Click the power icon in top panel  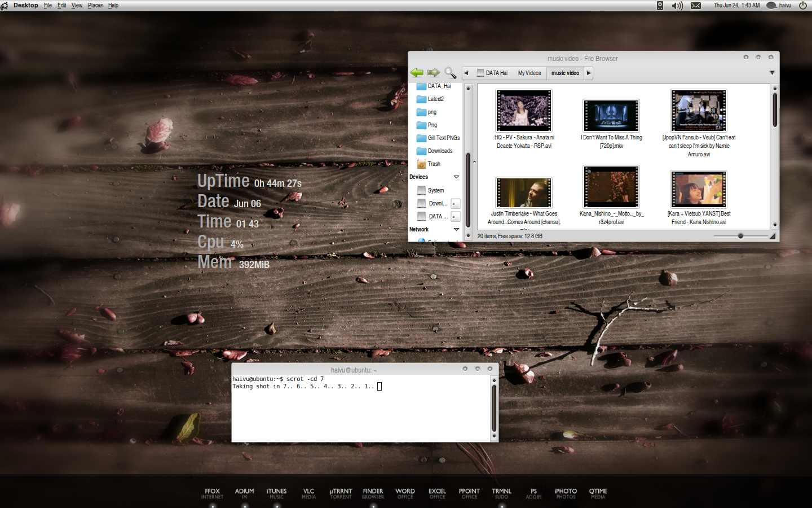tap(803, 5)
